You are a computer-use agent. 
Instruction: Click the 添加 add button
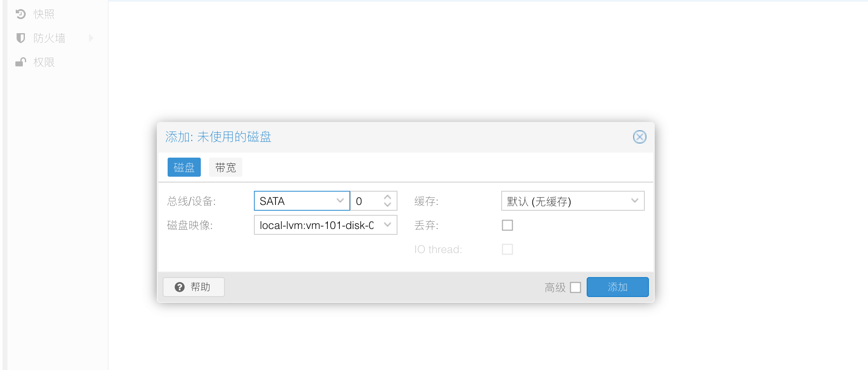click(x=617, y=287)
